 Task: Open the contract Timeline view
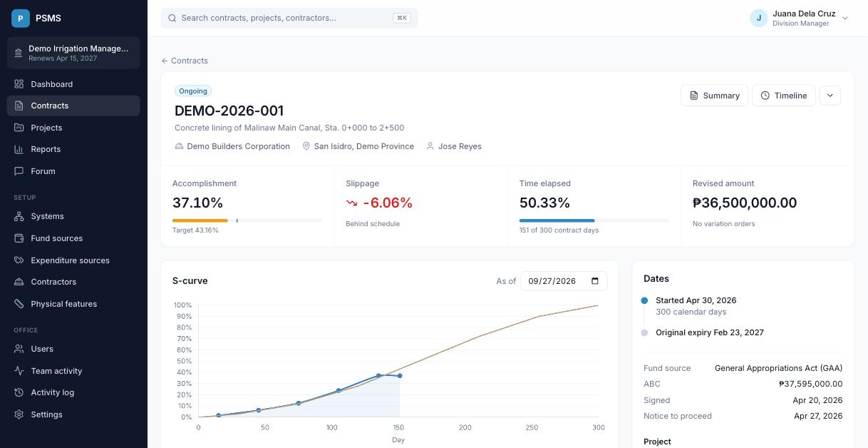[x=784, y=96]
